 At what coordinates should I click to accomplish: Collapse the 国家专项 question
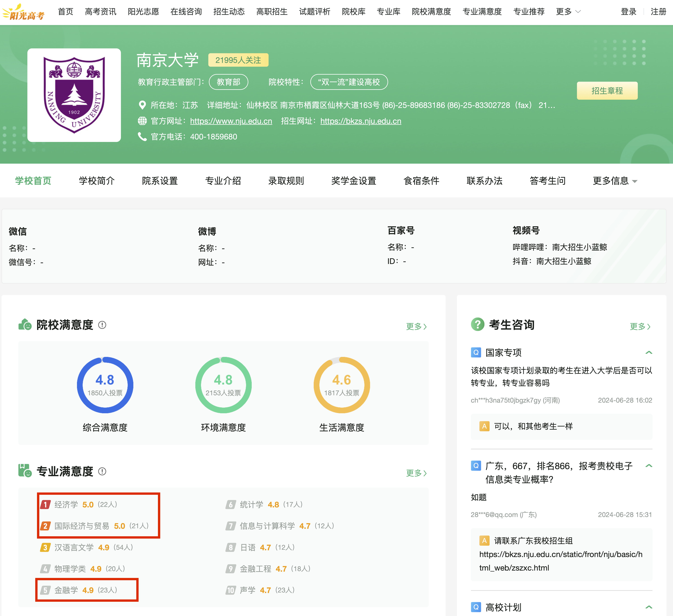click(x=649, y=352)
